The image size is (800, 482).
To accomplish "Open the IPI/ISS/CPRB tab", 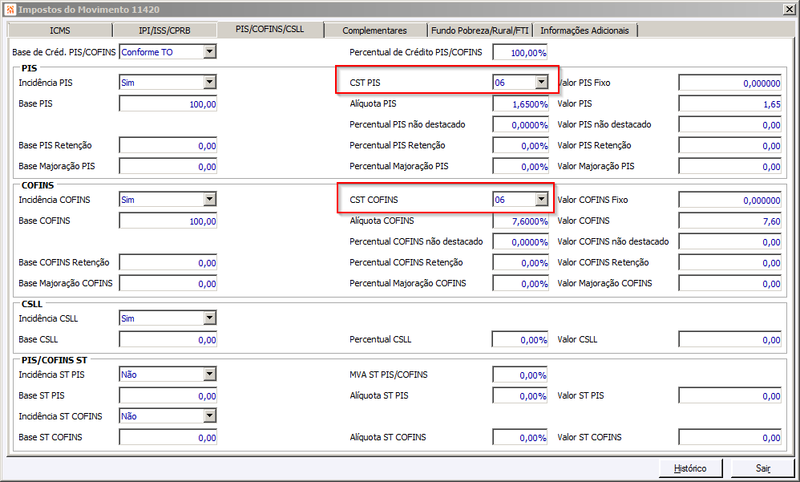I will coord(164,30).
